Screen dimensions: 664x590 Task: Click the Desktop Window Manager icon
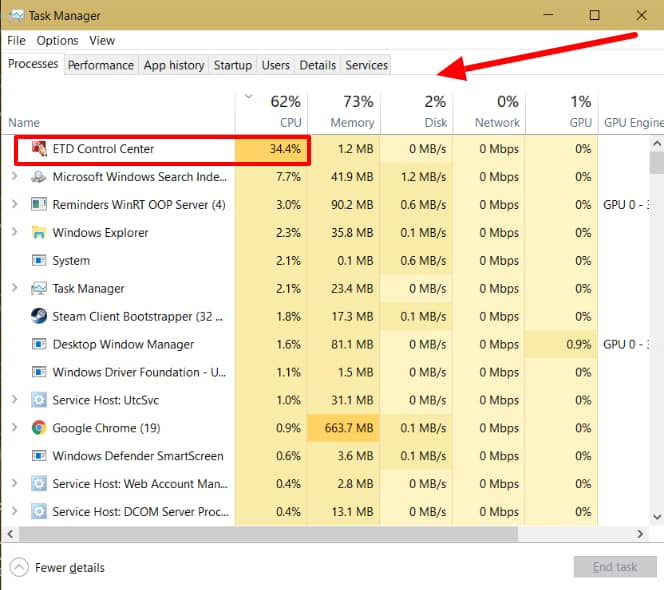click(39, 344)
